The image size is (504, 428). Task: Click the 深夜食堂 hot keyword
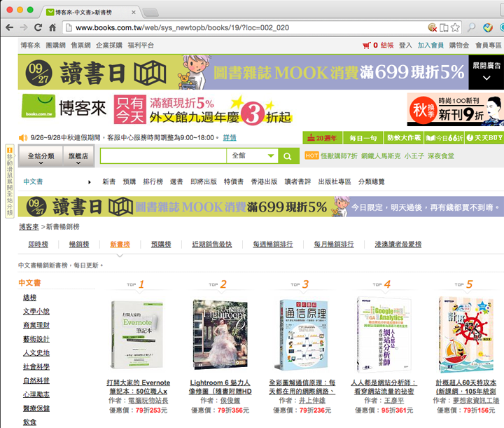pos(441,156)
